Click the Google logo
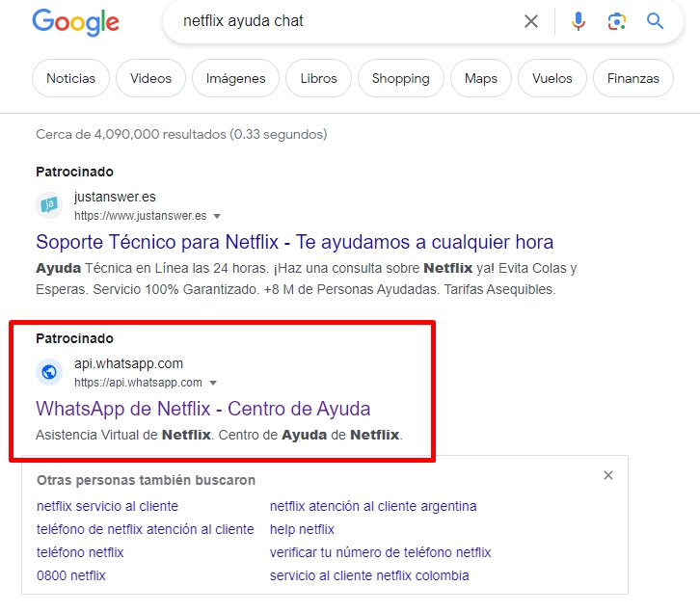Screen dimensions: 700x613 point(75,22)
